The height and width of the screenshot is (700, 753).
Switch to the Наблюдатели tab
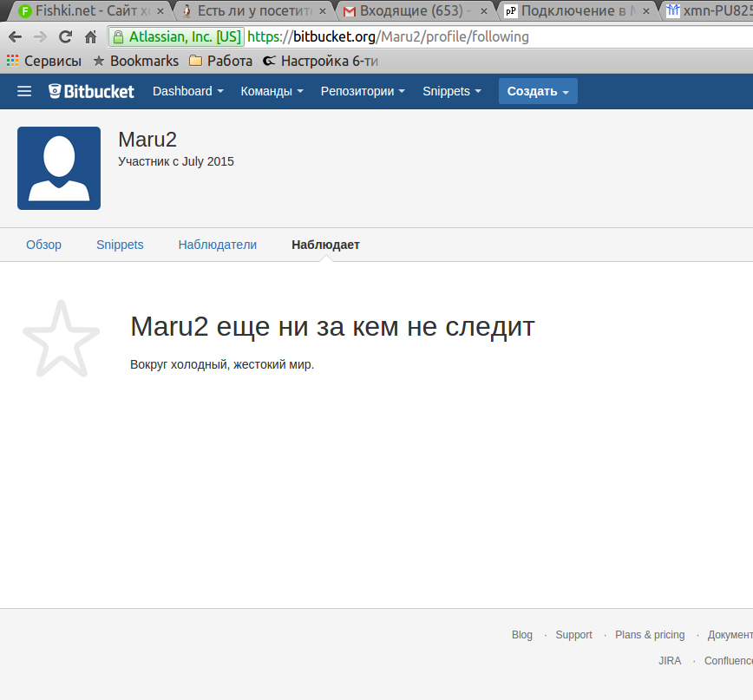pyautogui.click(x=218, y=245)
